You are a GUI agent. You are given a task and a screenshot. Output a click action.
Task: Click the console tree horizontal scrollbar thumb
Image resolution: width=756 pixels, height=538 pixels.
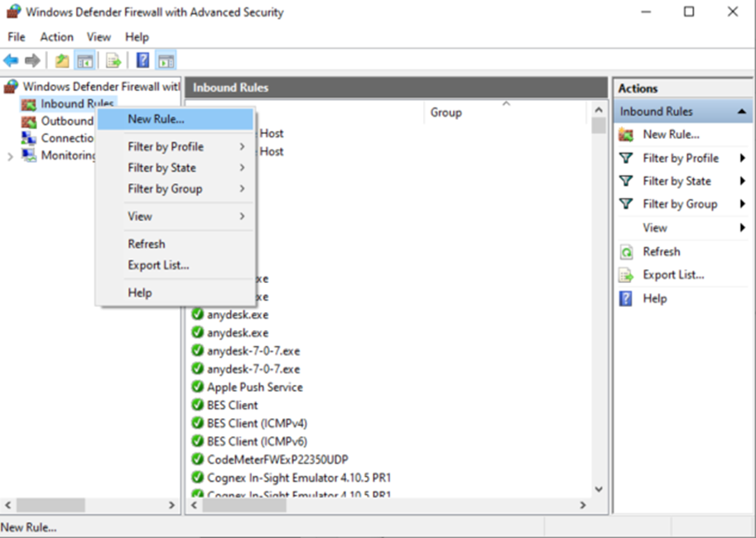pyautogui.click(x=51, y=505)
